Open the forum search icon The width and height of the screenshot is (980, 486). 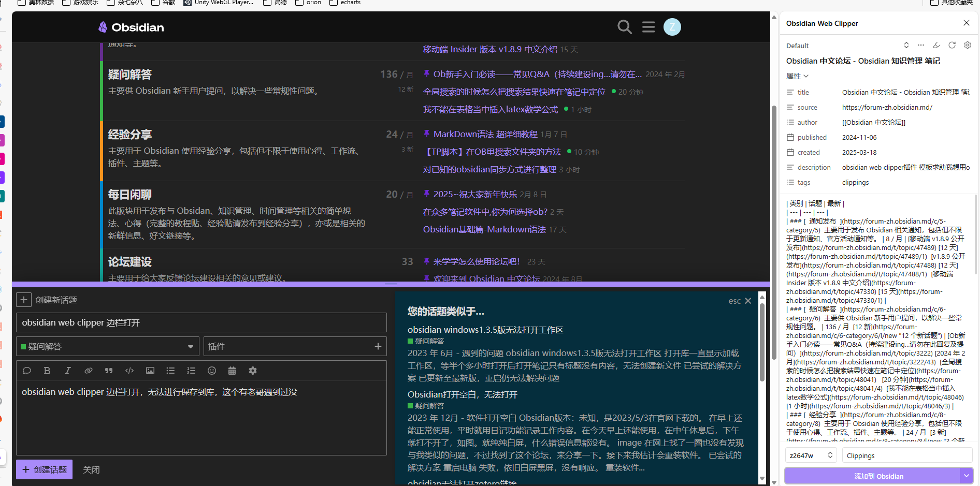625,27
